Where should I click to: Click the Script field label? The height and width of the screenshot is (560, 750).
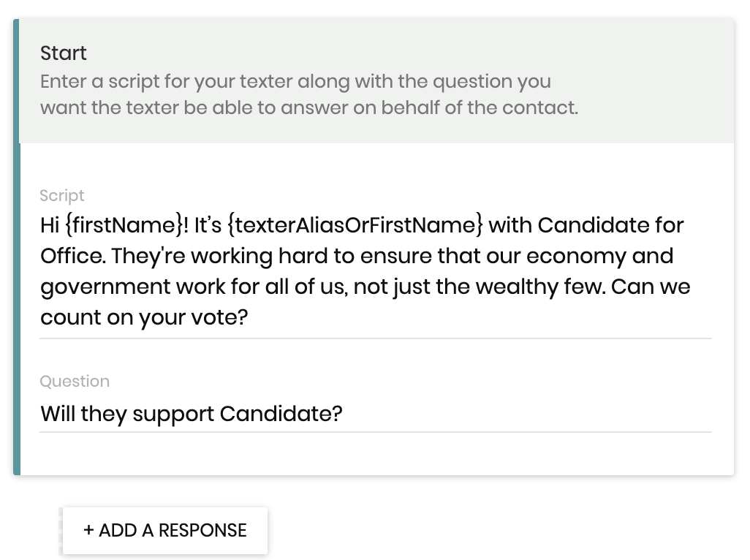(62, 195)
